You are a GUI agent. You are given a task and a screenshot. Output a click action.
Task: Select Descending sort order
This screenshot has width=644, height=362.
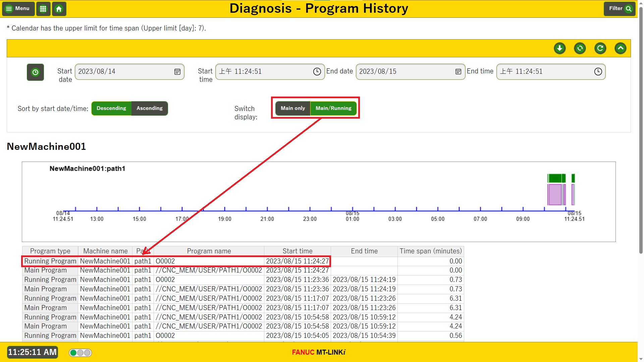point(111,108)
